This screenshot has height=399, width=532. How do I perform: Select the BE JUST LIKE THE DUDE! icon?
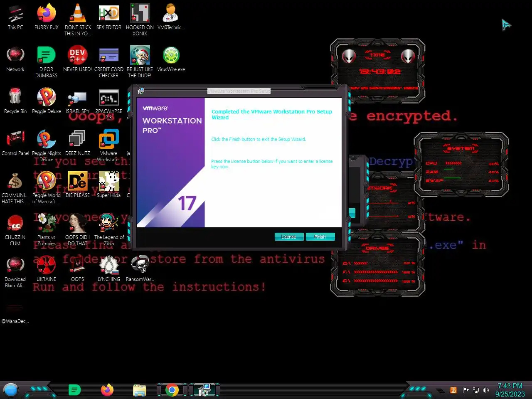pyautogui.click(x=140, y=62)
